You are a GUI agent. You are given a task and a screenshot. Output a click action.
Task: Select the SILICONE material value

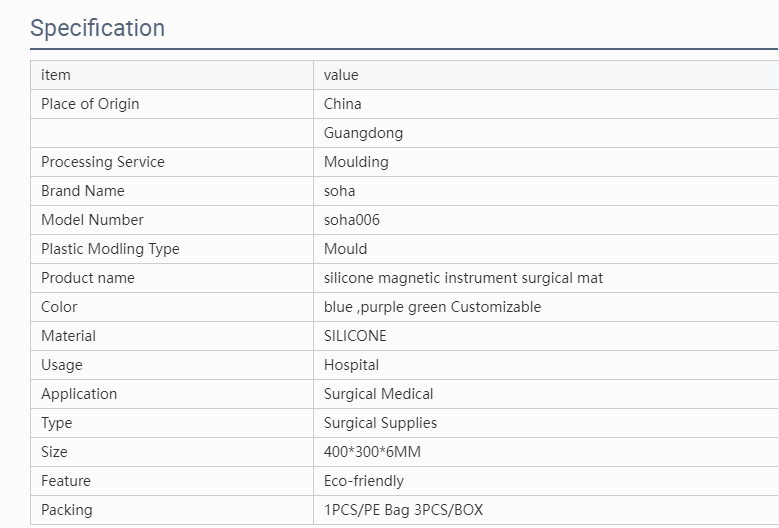coord(355,336)
